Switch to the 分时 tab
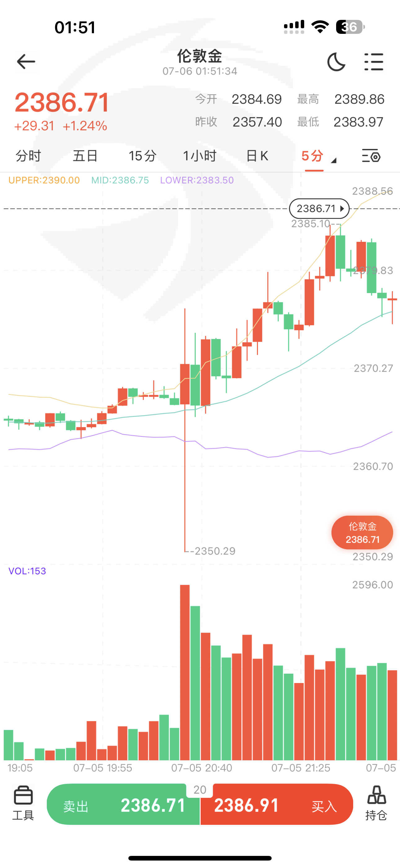Screen dimensions: 400x868 click(28, 156)
